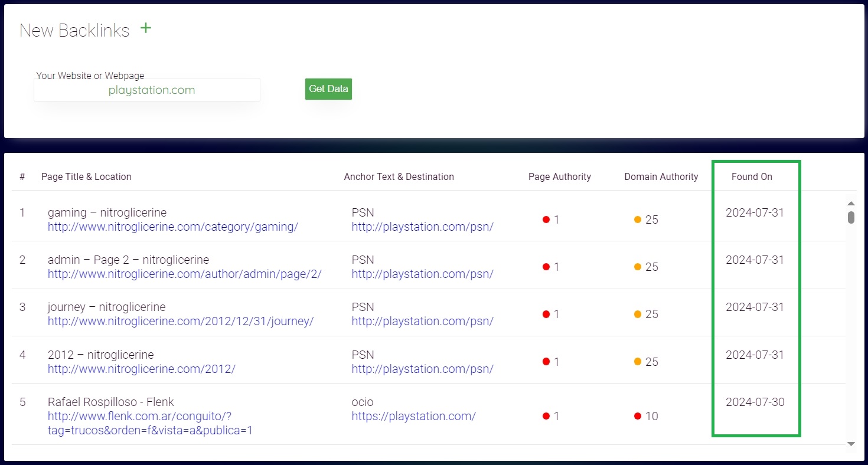Screen dimensions: 868x465
Task: Click the green plus icon beside New Backlinks
Action: click(x=146, y=28)
